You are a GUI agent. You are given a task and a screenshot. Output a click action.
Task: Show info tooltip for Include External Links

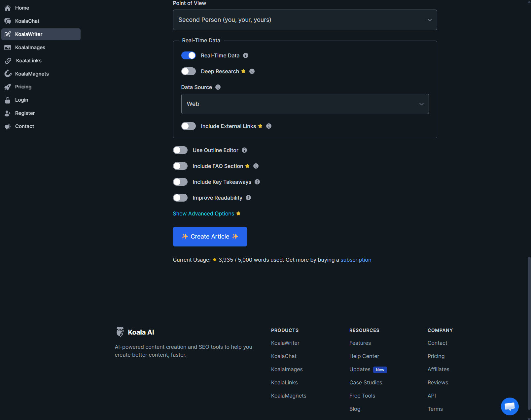point(269,126)
